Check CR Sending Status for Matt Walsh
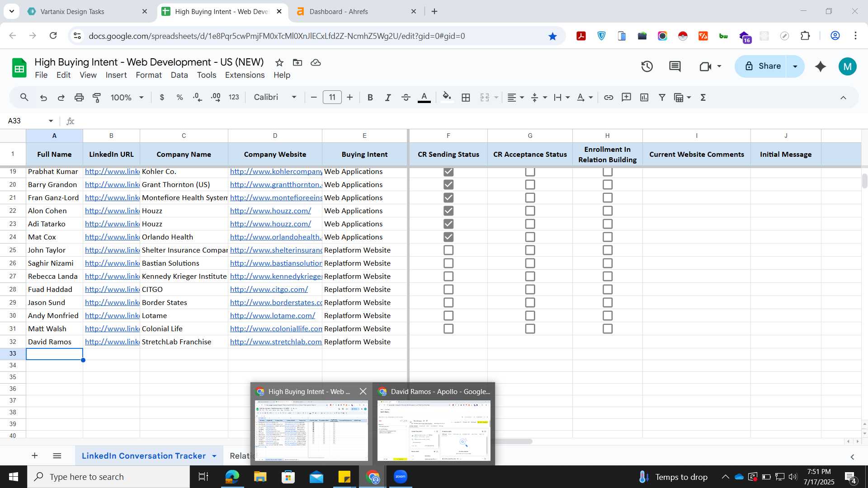Image resolution: width=868 pixels, height=488 pixels. click(x=448, y=328)
